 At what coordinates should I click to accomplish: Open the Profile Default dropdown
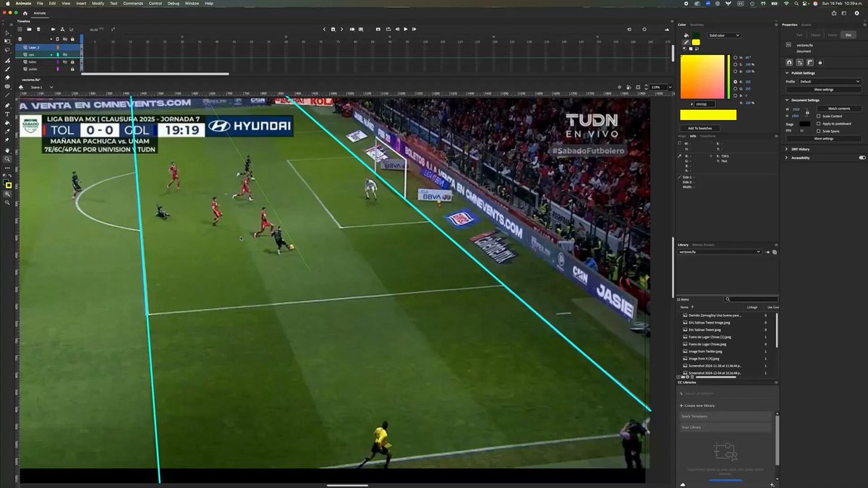(x=830, y=82)
